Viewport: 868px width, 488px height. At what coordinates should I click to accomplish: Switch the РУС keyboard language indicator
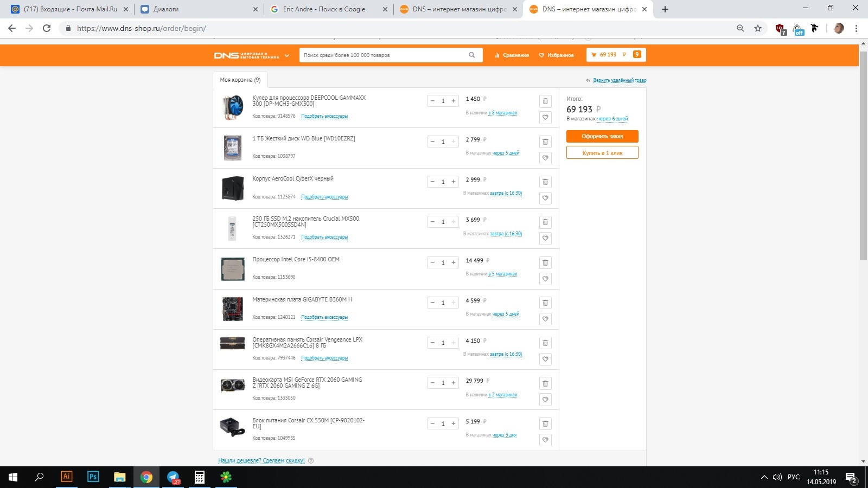[794, 477]
